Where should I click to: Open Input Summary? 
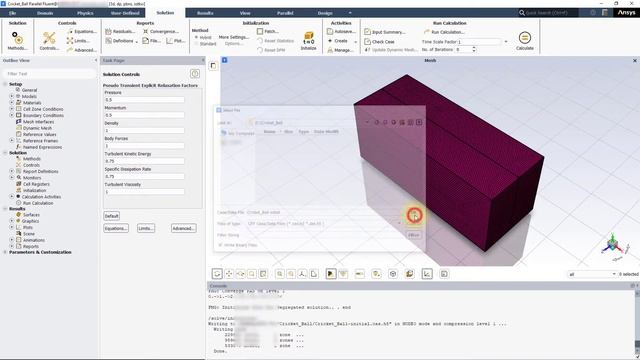click(x=385, y=32)
